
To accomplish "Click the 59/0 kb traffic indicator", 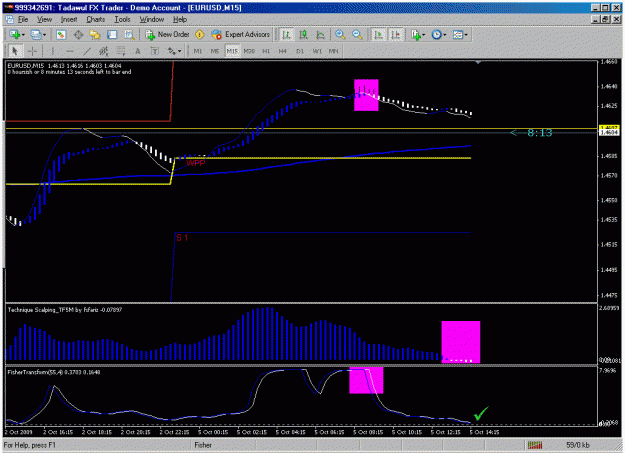I will point(578,445).
